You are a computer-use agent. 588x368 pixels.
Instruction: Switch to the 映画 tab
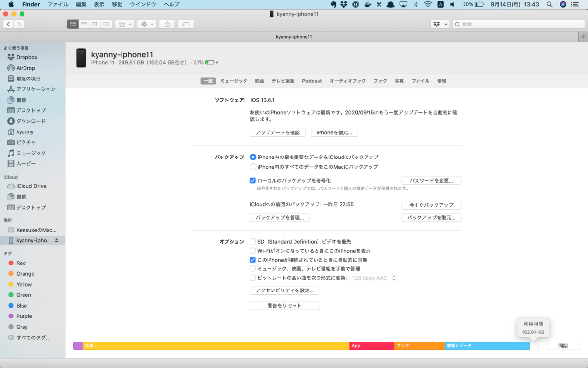(260, 81)
